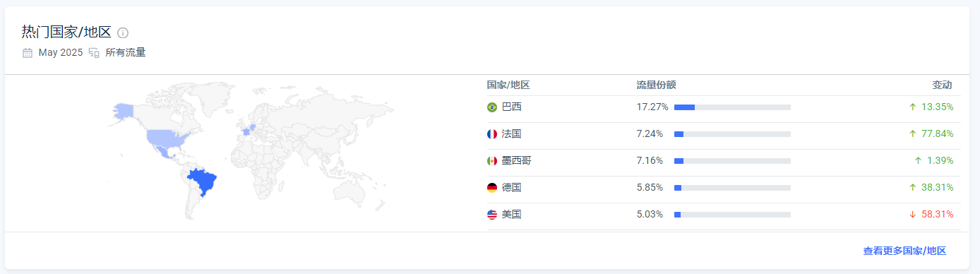Screen dimensions: 980x274
Task: Click the 变动 column header
Action: click(942, 85)
